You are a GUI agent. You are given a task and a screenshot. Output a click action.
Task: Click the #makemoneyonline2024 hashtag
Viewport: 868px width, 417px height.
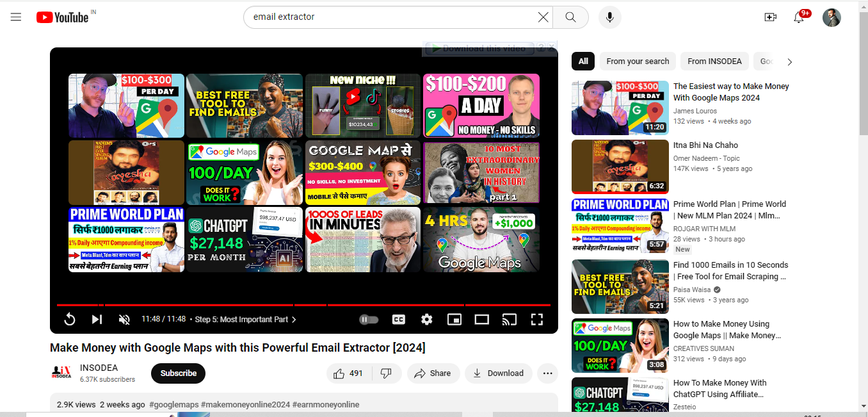click(245, 405)
